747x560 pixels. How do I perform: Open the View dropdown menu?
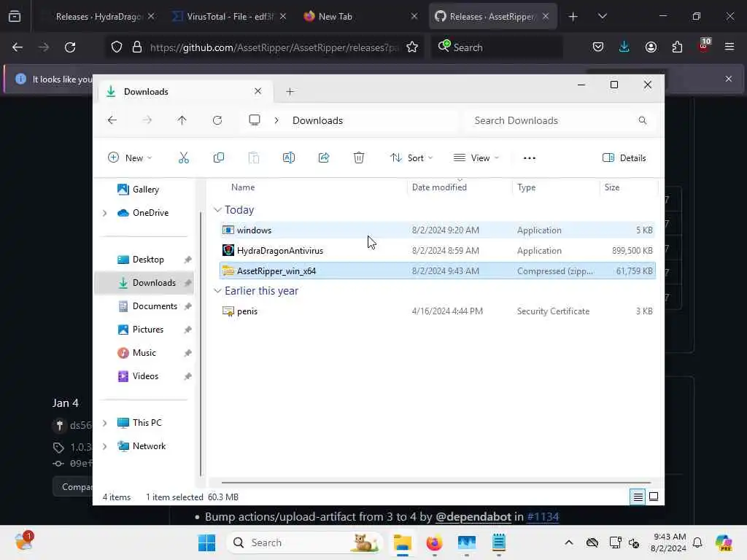click(476, 158)
